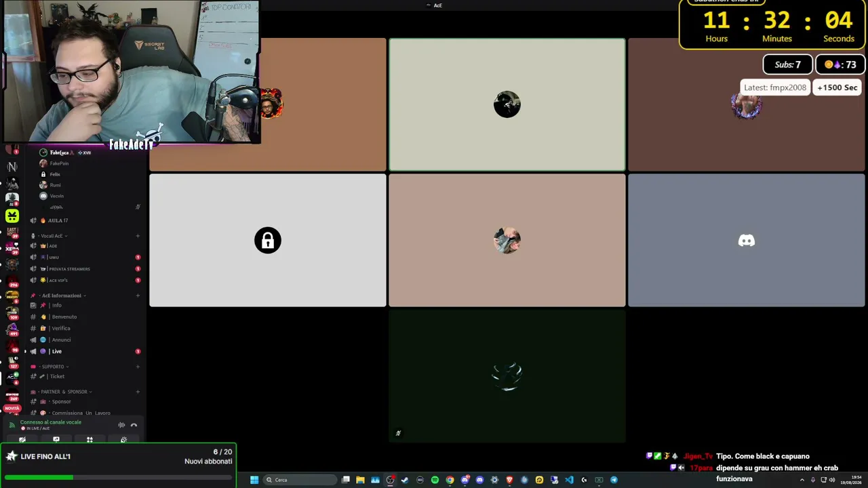Open soundboard in Discord voice panel
868x488 pixels.
tap(123, 440)
